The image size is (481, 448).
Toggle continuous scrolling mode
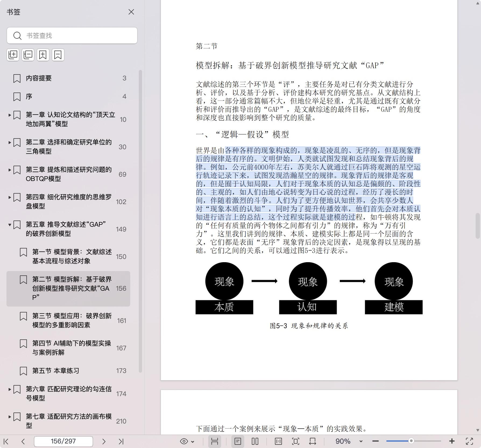point(215,441)
